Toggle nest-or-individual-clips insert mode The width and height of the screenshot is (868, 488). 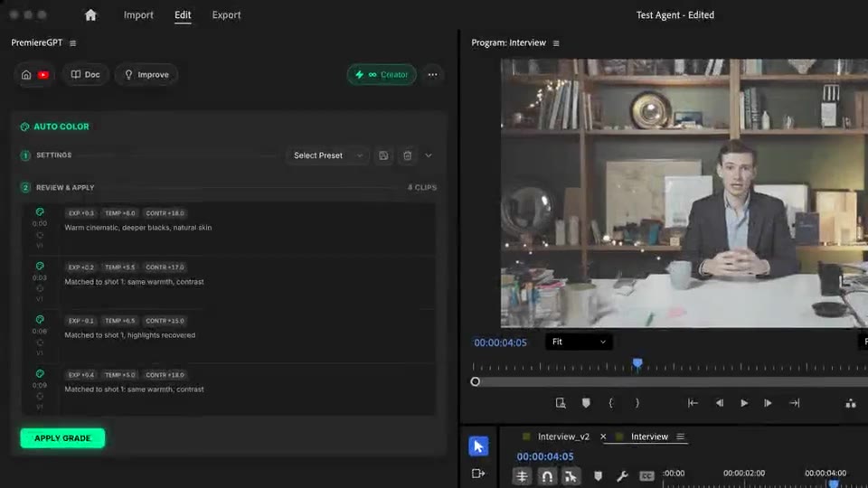[x=522, y=476]
